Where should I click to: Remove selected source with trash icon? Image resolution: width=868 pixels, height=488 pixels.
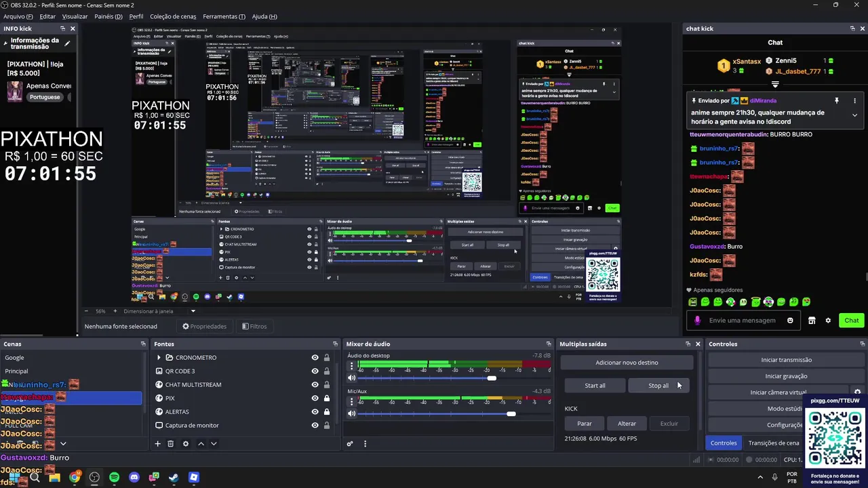tap(170, 444)
